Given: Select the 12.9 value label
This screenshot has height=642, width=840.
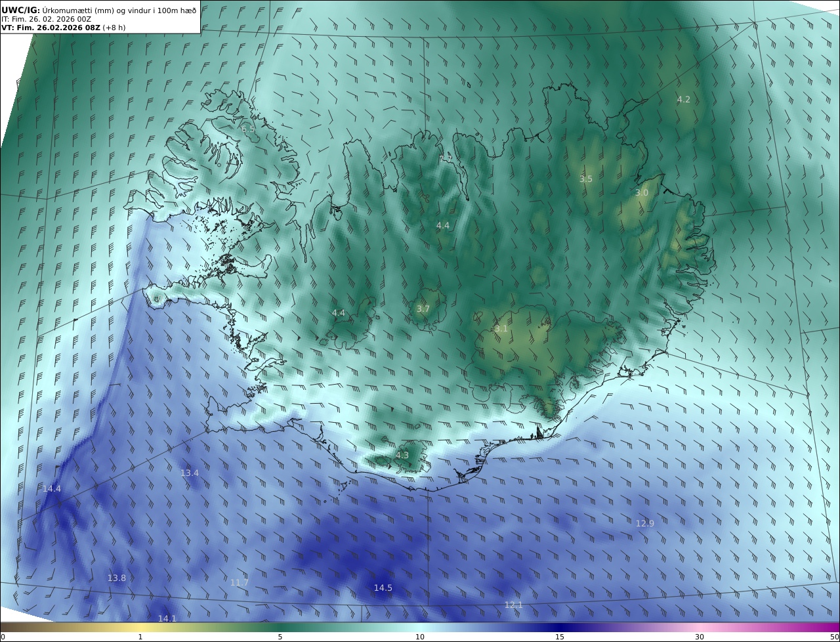Looking at the screenshot, I should tap(645, 523).
